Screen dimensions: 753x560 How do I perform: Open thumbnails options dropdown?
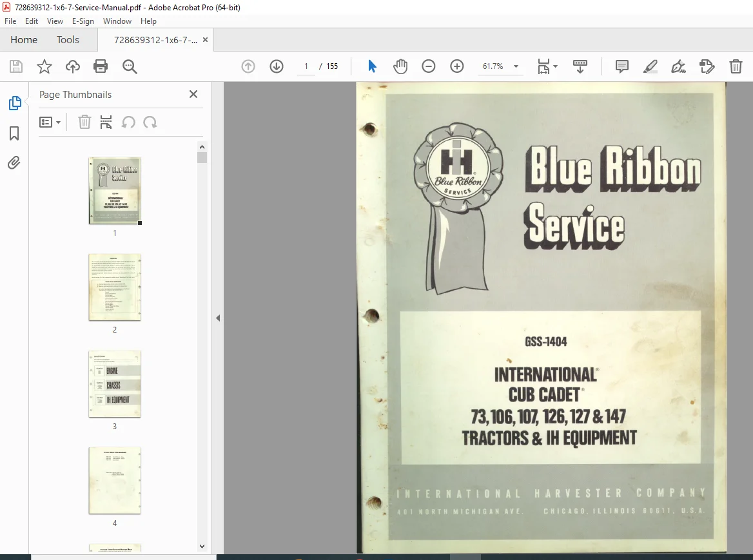[x=50, y=122]
